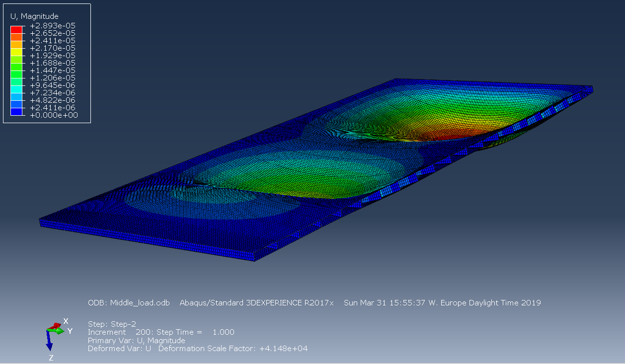
Task: Click the 'Abaqus/Standard 3DEXPERIENCE R2017x' text
Action: pyautogui.click(x=256, y=303)
